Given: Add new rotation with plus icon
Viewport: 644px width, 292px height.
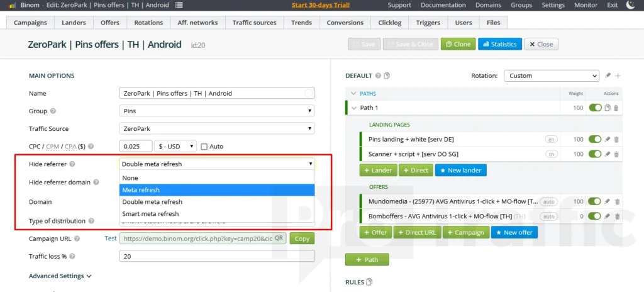Looking at the screenshot, I should click(x=618, y=76).
